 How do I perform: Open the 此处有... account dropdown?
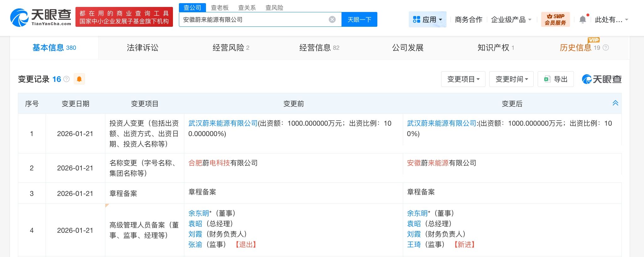pyautogui.click(x=611, y=20)
